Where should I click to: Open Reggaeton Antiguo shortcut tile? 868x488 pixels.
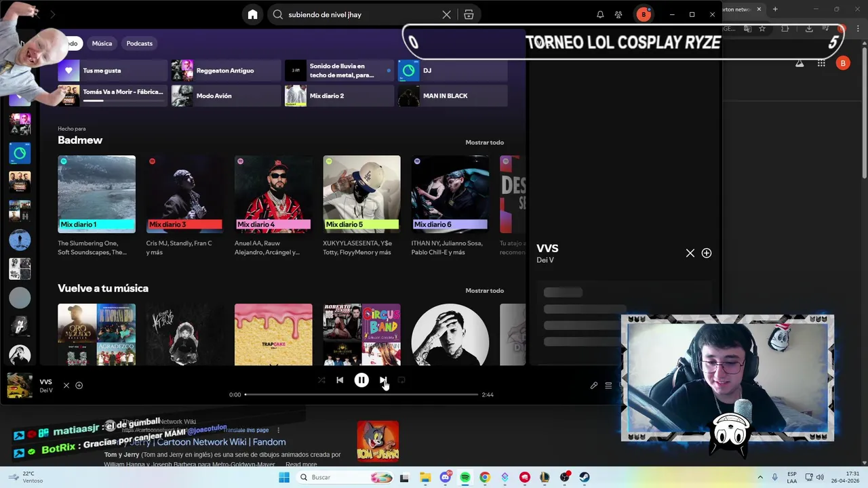point(226,70)
